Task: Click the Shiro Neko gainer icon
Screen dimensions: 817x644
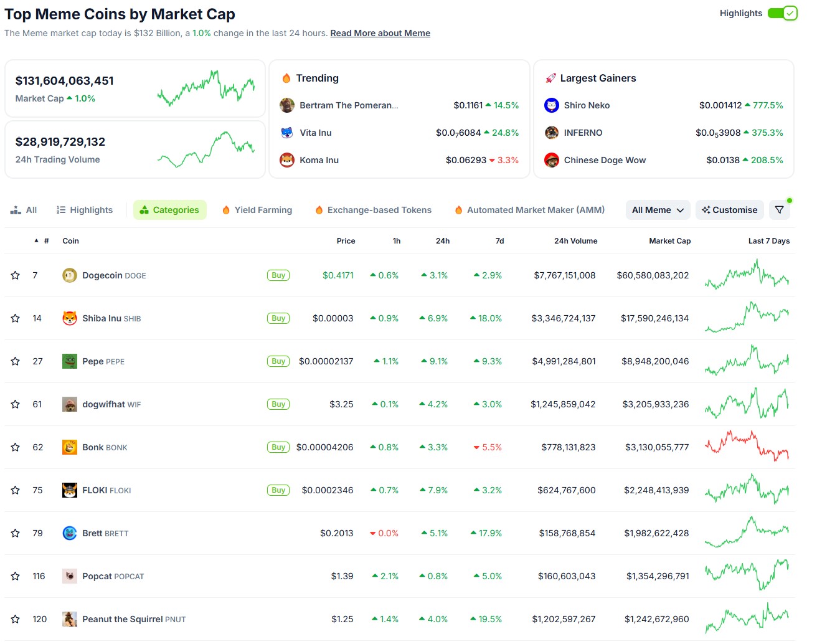Action: (x=552, y=105)
